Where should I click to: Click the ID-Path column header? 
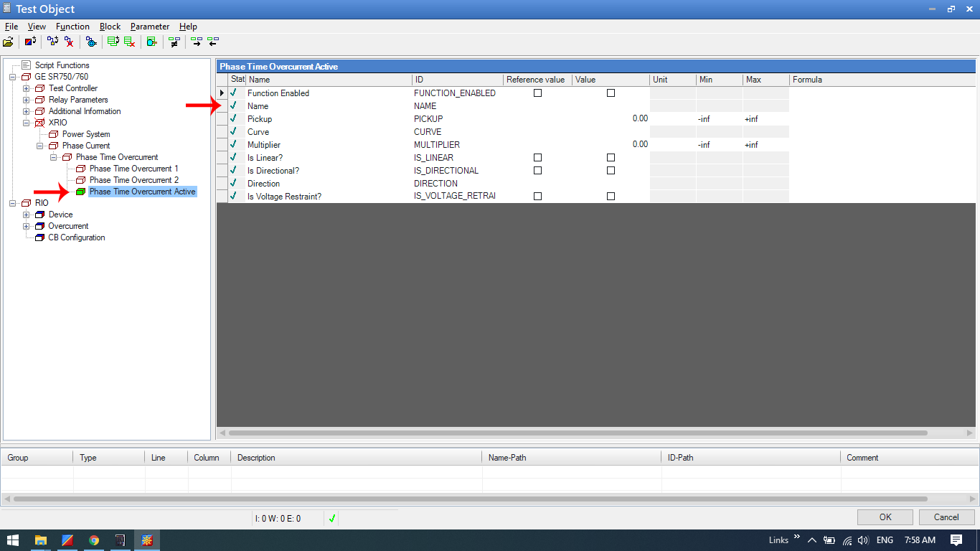click(x=751, y=458)
